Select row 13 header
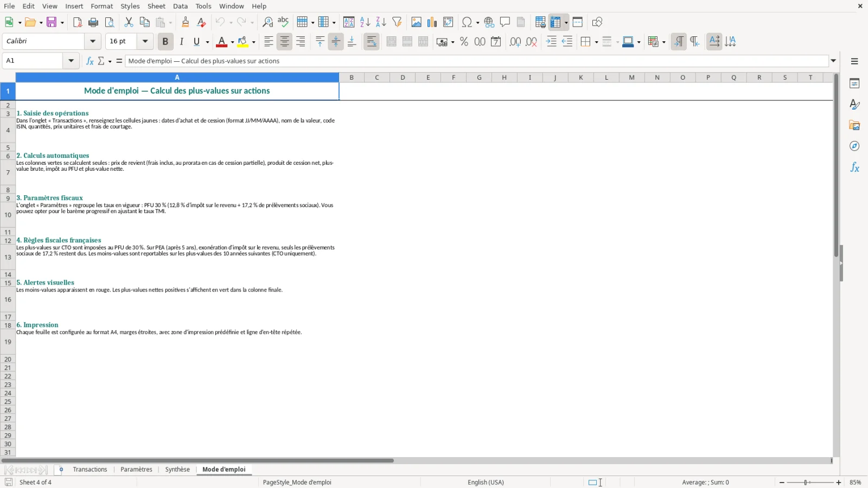868x488 pixels. point(8,257)
